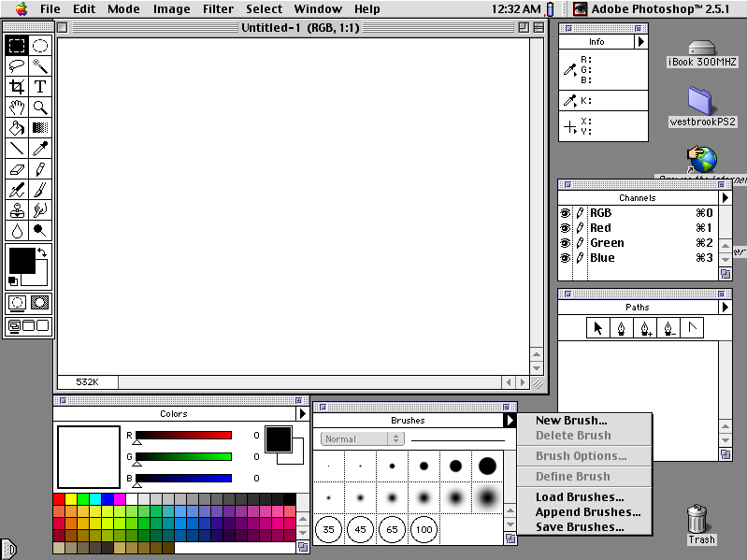The width and height of the screenshot is (747, 560).
Task: Open the Filter menu
Action: click(218, 9)
